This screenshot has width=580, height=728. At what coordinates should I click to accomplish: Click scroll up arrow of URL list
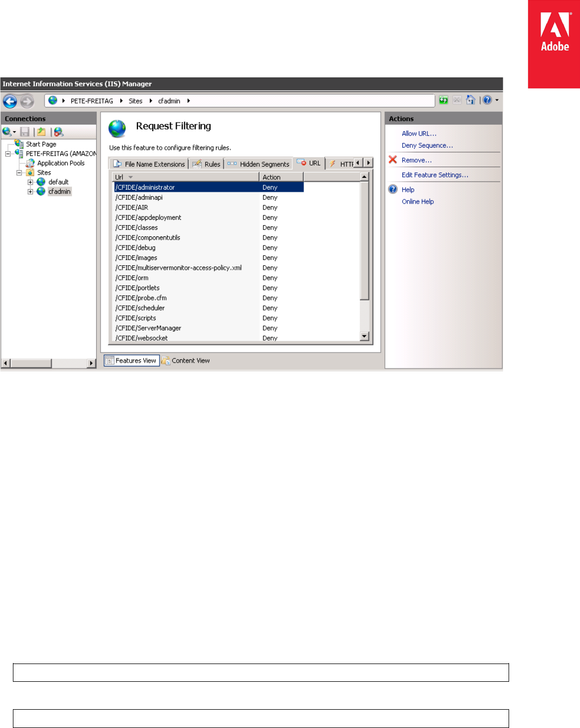coord(365,177)
